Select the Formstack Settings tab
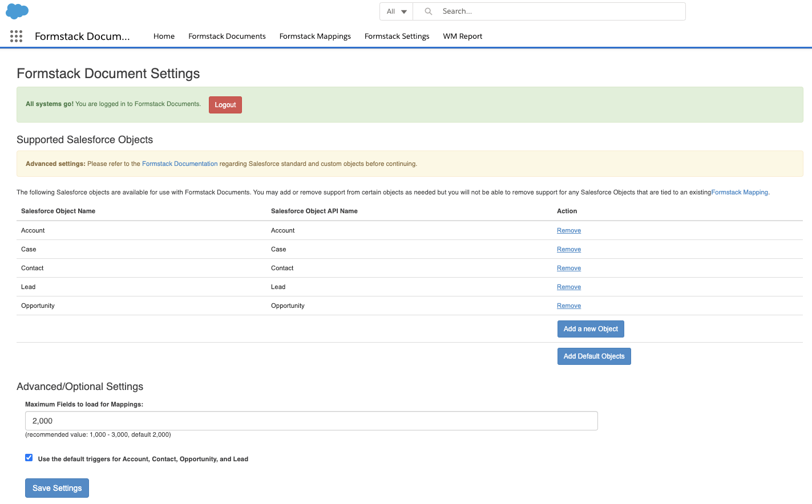Image resolution: width=812 pixels, height=504 pixels. click(397, 36)
